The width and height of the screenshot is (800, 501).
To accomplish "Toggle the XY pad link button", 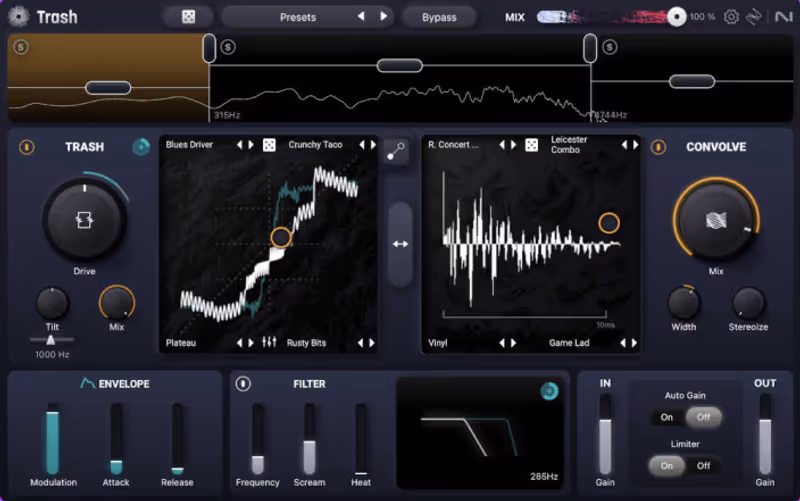I will [x=395, y=152].
